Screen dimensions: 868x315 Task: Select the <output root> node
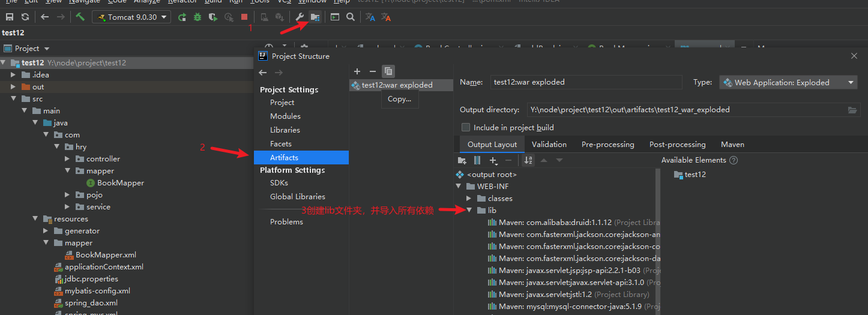[492, 175]
